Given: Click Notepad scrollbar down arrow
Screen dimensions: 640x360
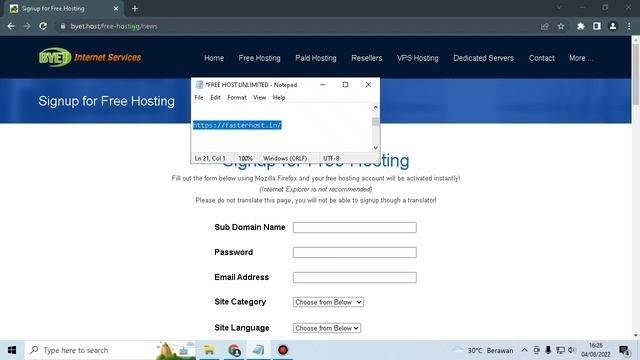Looking at the screenshot, I should (376, 148).
